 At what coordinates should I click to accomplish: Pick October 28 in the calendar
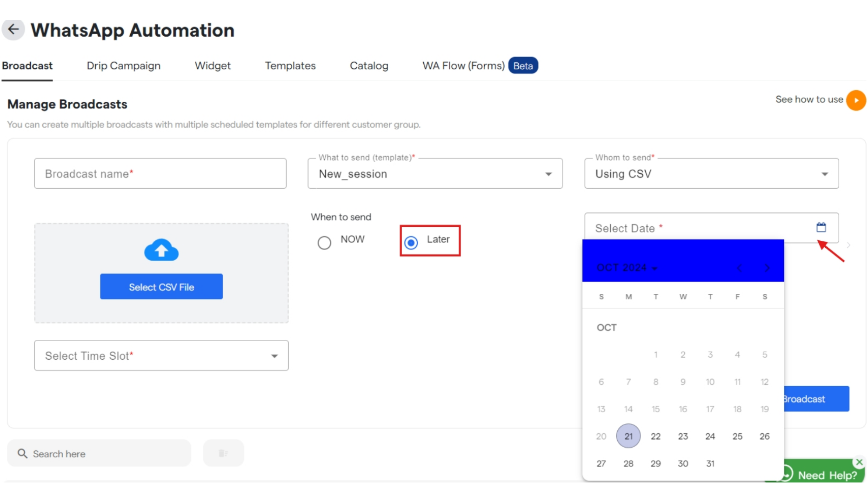point(628,463)
